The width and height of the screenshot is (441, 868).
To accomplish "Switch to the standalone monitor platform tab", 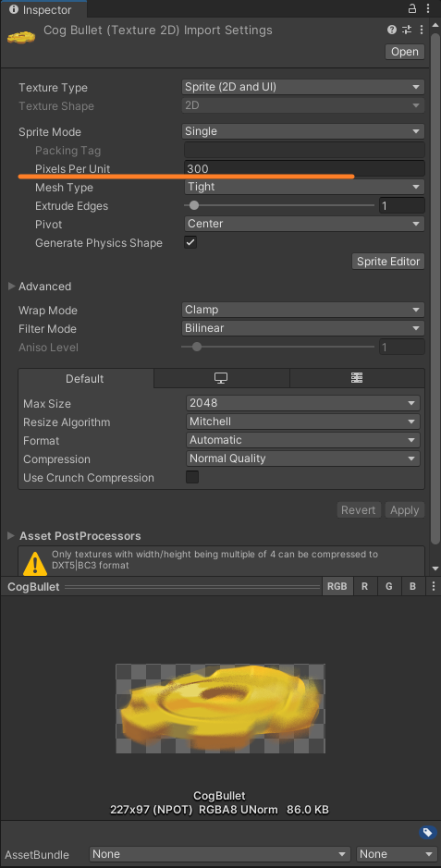I will (221, 378).
